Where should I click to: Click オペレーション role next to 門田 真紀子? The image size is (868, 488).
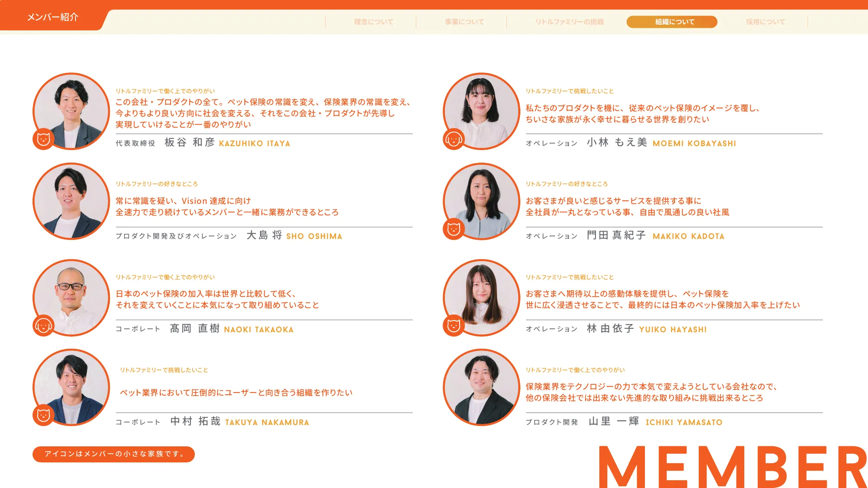552,236
